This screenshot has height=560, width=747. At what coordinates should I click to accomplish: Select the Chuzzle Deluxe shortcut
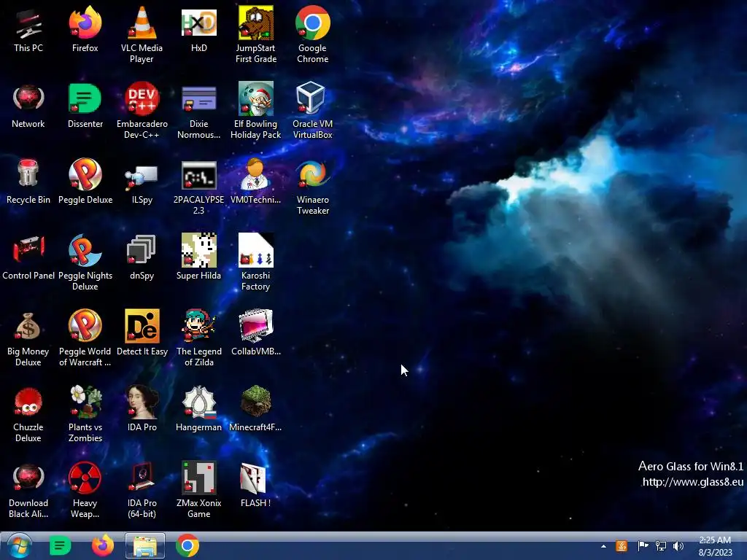[x=28, y=414]
